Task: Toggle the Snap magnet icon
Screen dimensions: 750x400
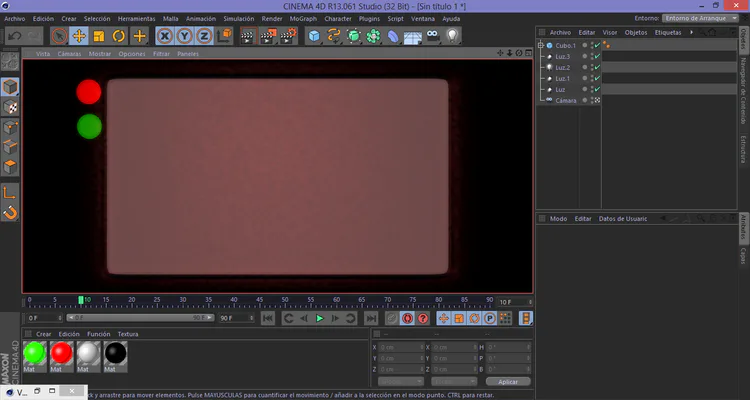Action: coord(10,212)
